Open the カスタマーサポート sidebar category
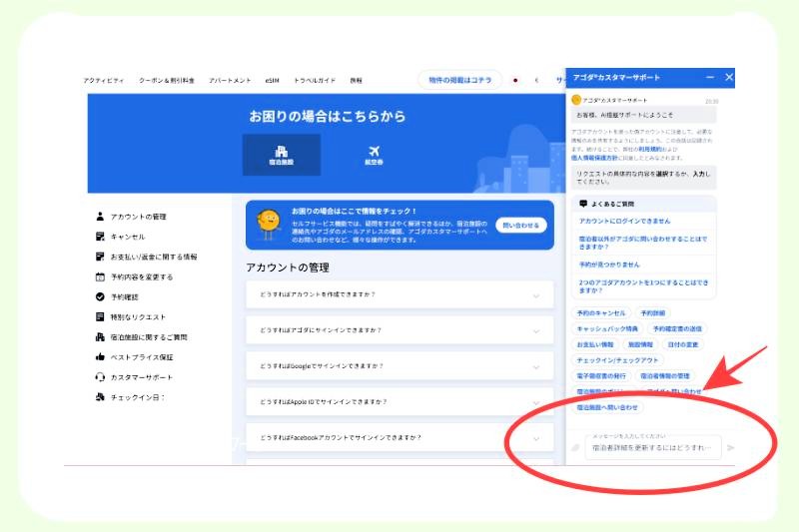Viewport: 799px width, 532px height. 134,377
